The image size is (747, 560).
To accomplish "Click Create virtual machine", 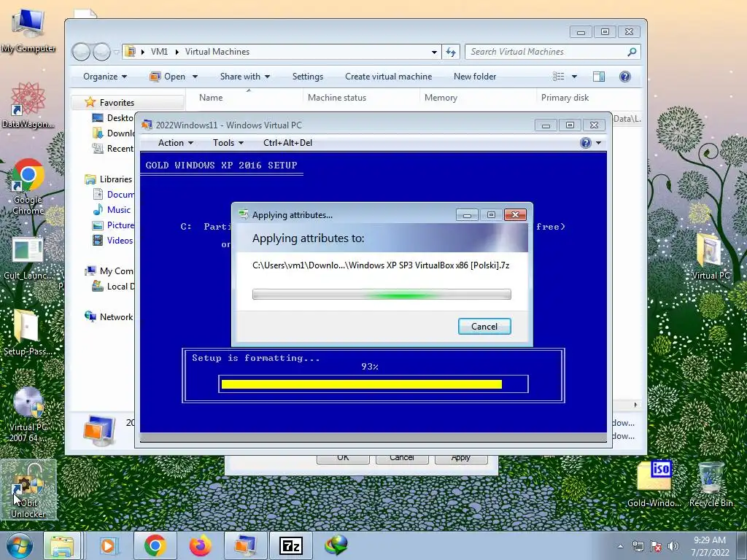I will 388,77.
